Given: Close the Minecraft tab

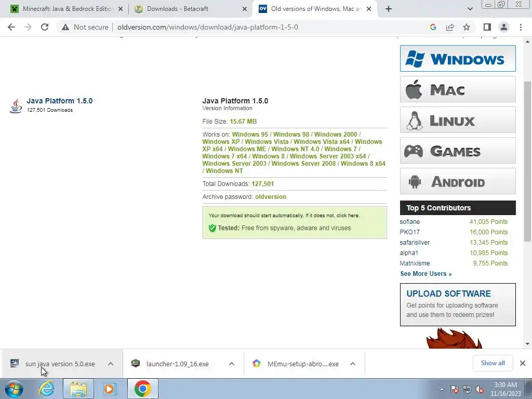Looking at the screenshot, I should tap(121, 9).
